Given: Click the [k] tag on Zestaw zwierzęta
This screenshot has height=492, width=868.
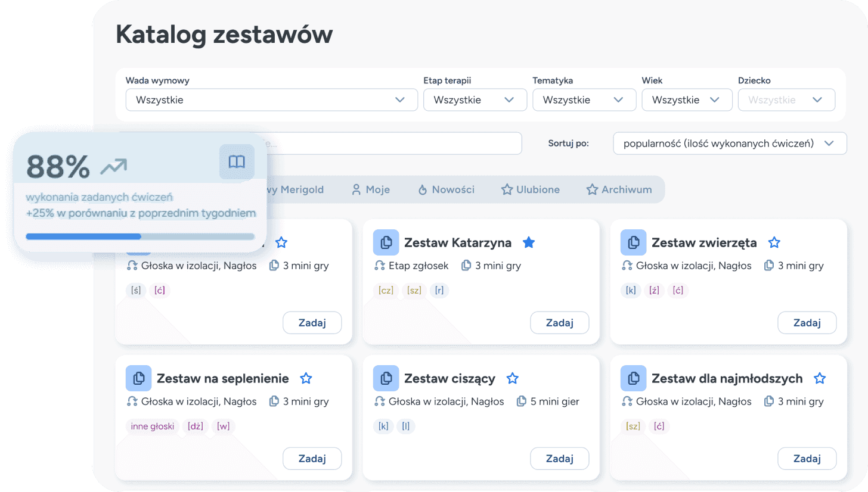Looking at the screenshot, I should [x=631, y=291].
